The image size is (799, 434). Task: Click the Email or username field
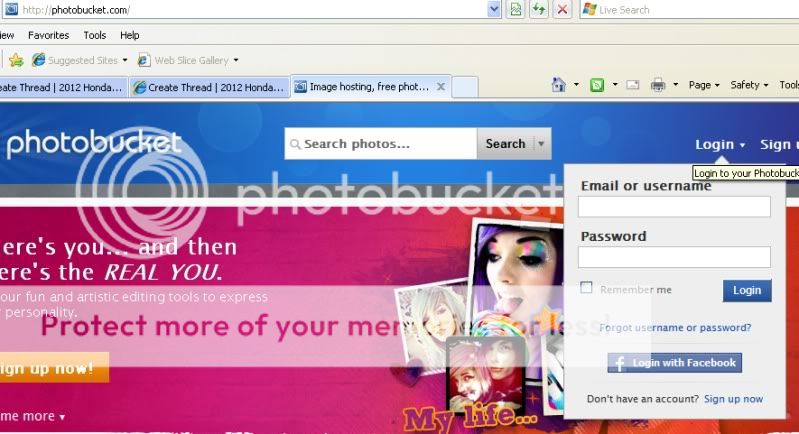(x=674, y=207)
